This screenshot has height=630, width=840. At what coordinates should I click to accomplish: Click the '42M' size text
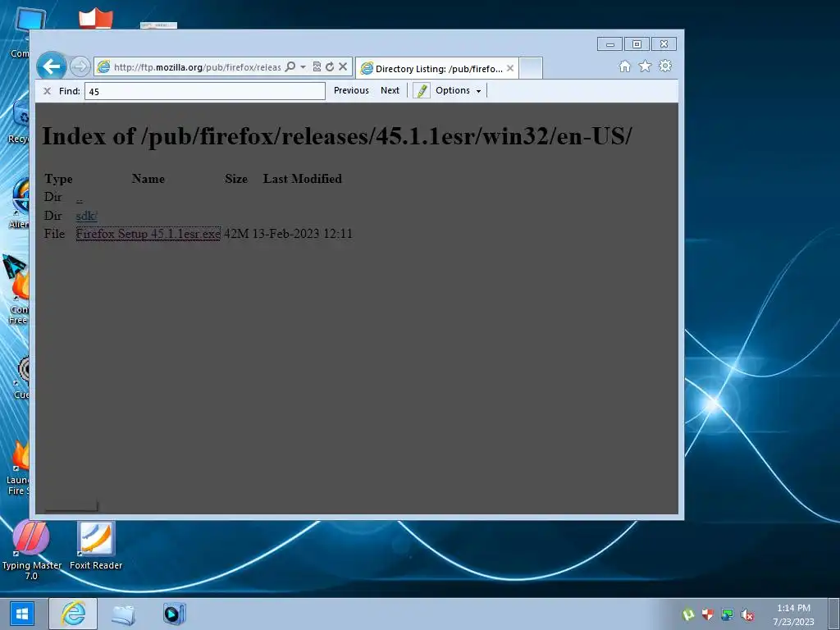click(236, 234)
